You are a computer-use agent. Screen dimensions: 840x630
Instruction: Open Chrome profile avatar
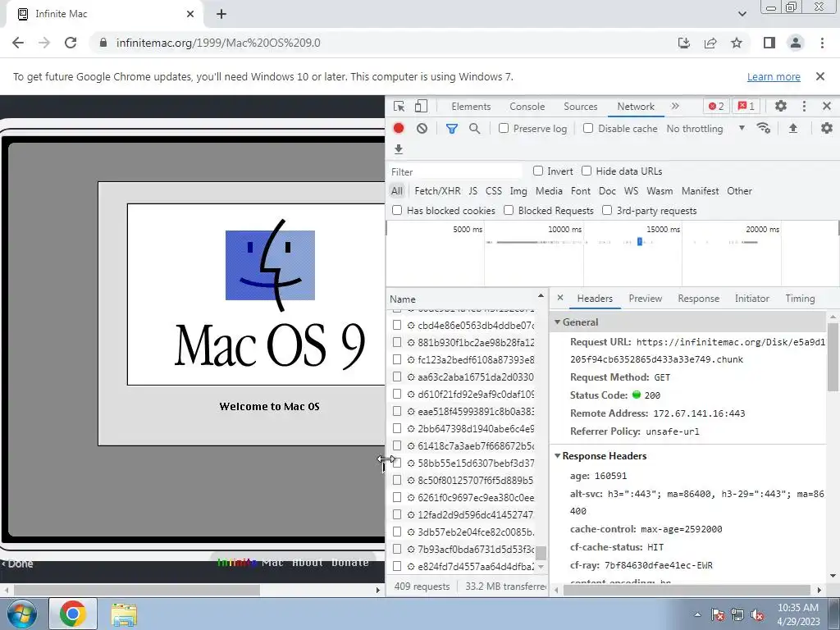(x=796, y=43)
